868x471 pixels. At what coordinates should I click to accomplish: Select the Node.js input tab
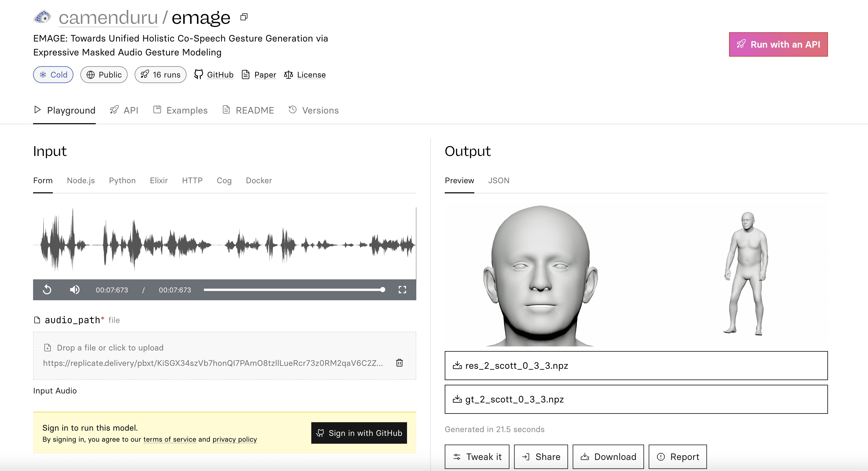[81, 181]
